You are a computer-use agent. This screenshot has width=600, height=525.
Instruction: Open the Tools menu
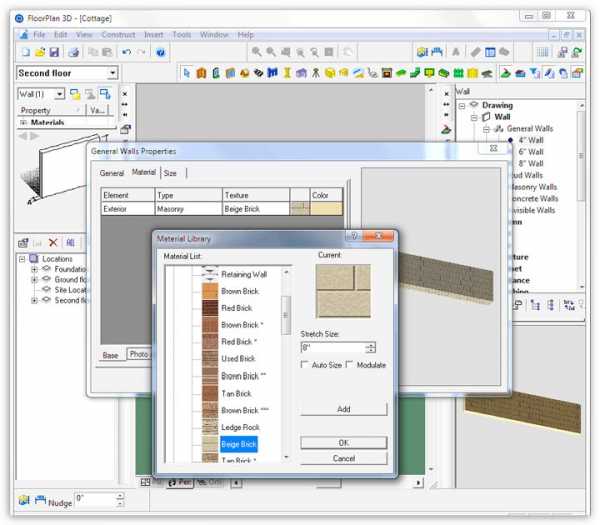click(x=182, y=35)
